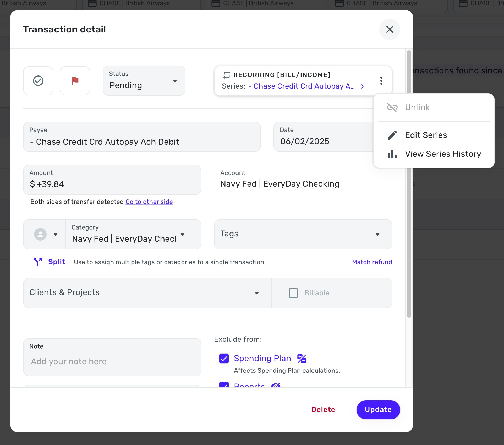Toggle the Reports exclusion checkbox
Image resolution: width=504 pixels, height=445 pixels.
click(x=224, y=384)
